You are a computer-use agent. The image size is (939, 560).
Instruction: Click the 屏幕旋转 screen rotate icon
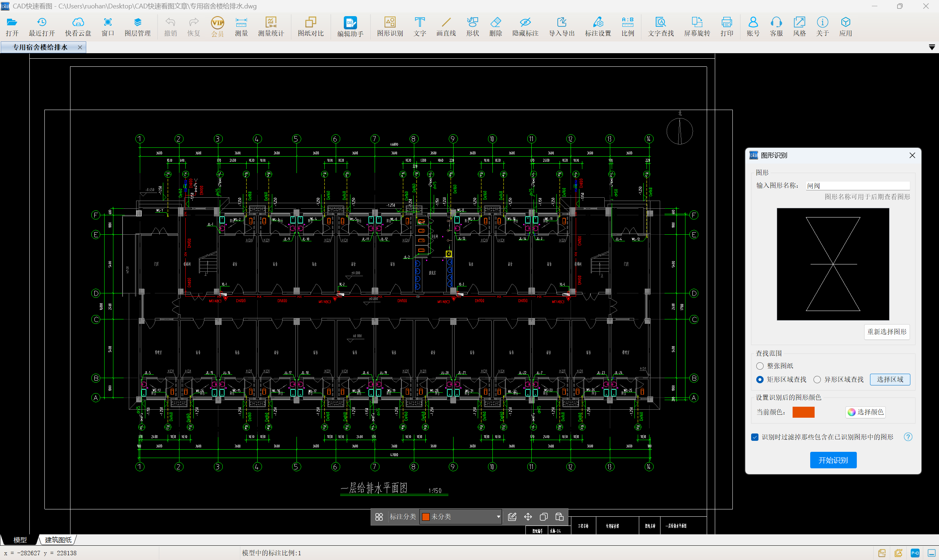(x=696, y=26)
